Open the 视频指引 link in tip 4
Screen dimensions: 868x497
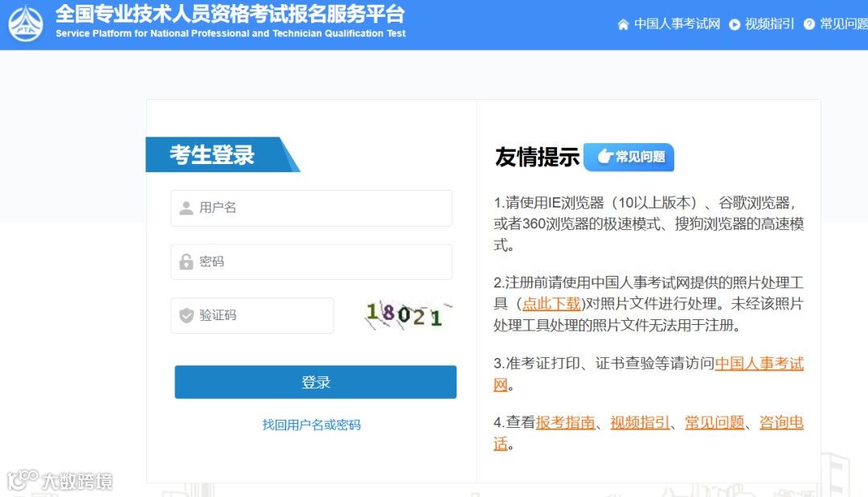point(640,423)
